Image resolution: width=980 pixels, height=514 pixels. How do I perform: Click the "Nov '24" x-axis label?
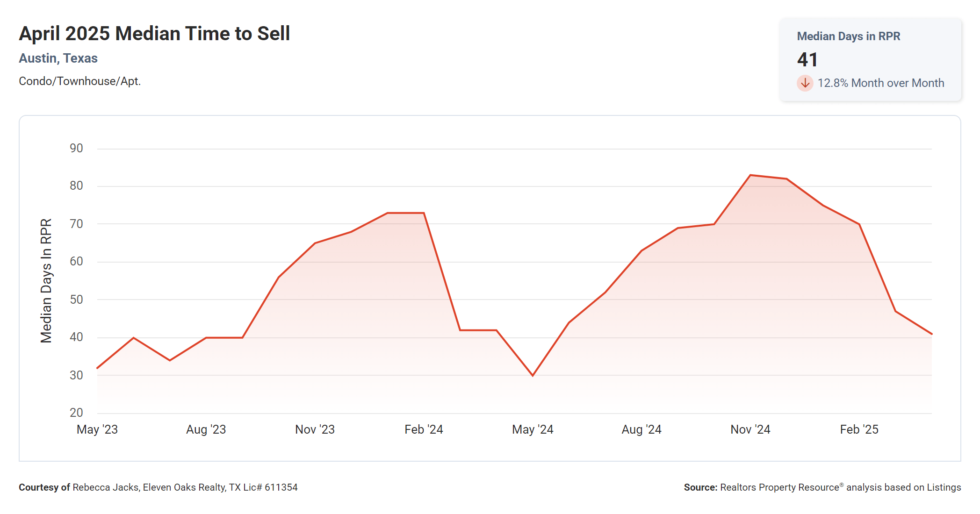[x=750, y=429]
